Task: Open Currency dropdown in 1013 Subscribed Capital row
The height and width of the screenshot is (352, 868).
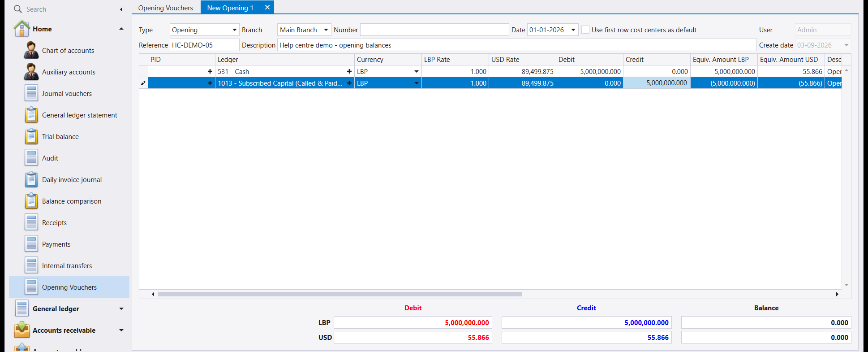Action: tap(417, 83)
